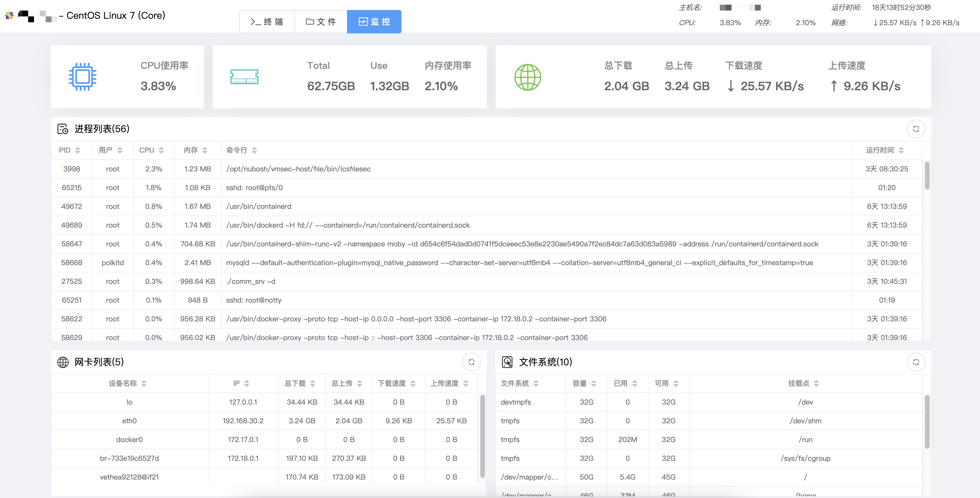Screen dimensions: 980x498
Task: Click the file system list scrollbar
Action: point(927,422)
